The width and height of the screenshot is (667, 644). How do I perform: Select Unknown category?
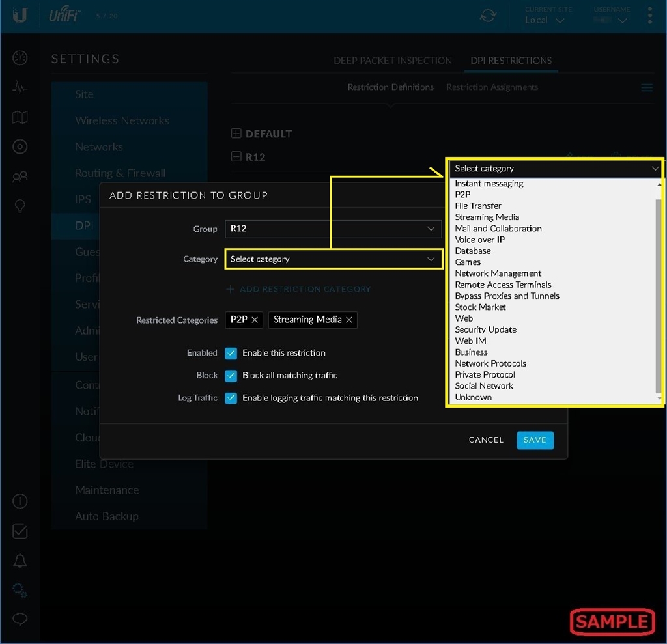point(473,397)
